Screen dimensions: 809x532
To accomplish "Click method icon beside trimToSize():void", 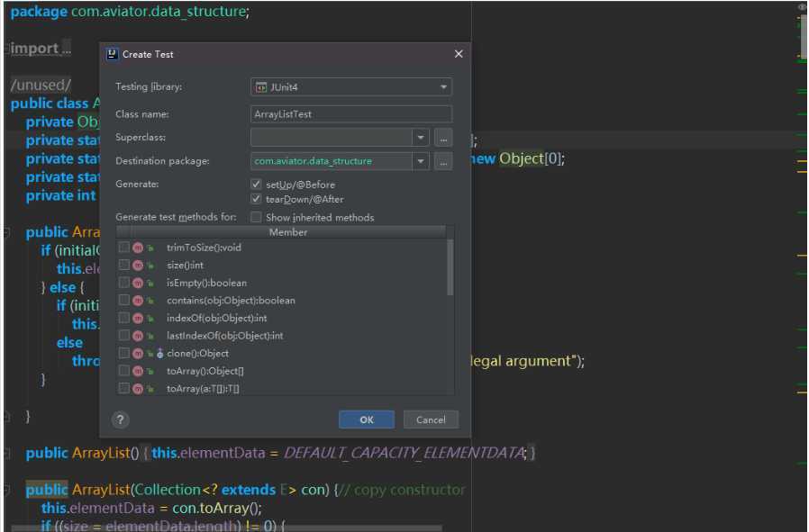I will (138, 248).
